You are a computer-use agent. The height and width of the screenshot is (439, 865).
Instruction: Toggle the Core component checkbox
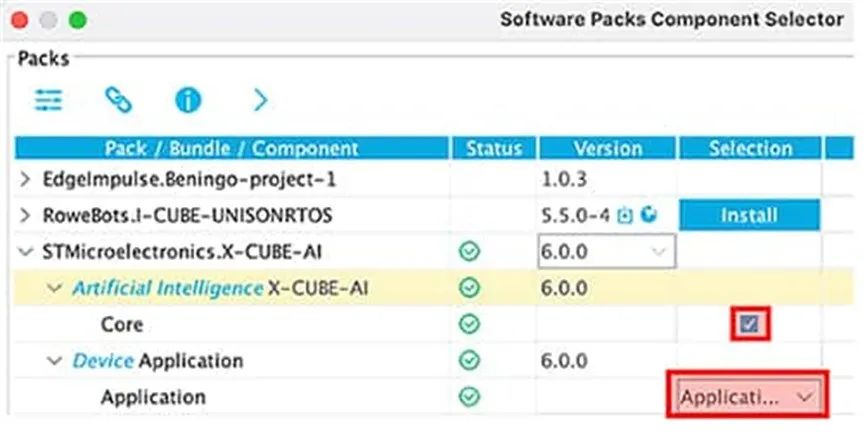point(750,324)
